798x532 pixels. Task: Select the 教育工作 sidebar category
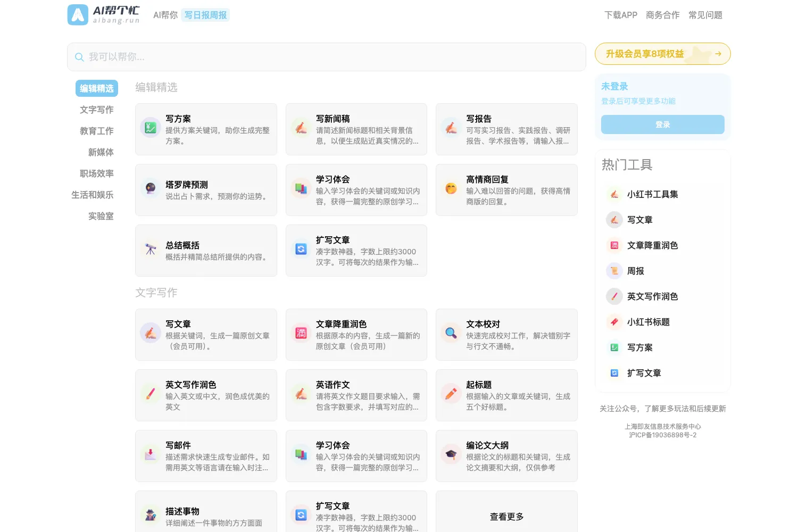tap(97, 131)
